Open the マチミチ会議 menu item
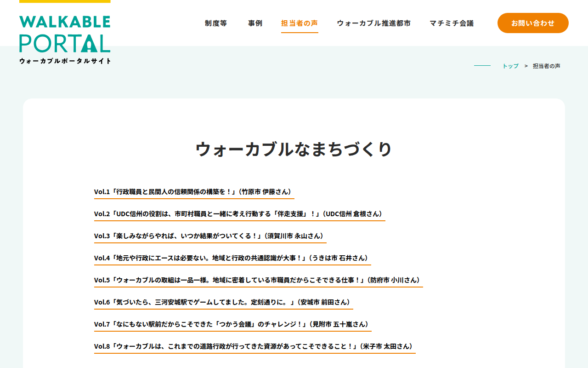 (x=452, y=23)
